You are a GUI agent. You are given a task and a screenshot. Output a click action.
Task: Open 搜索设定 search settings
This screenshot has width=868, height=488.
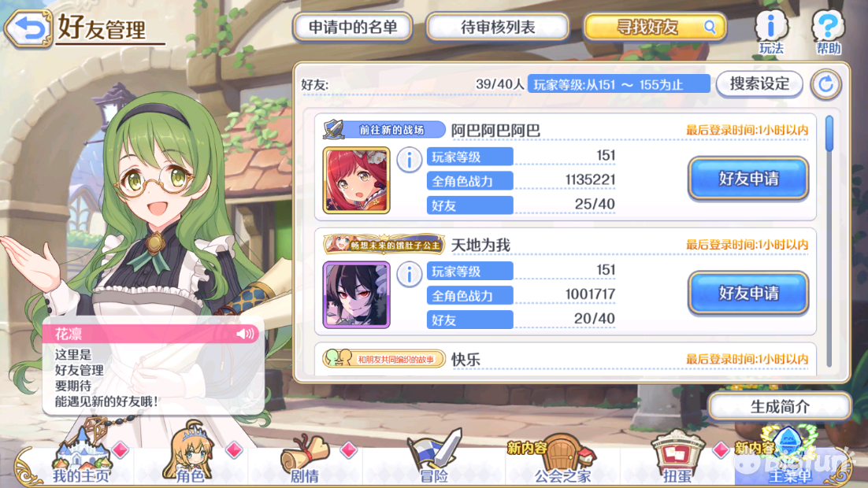click(x=759, y=84)
